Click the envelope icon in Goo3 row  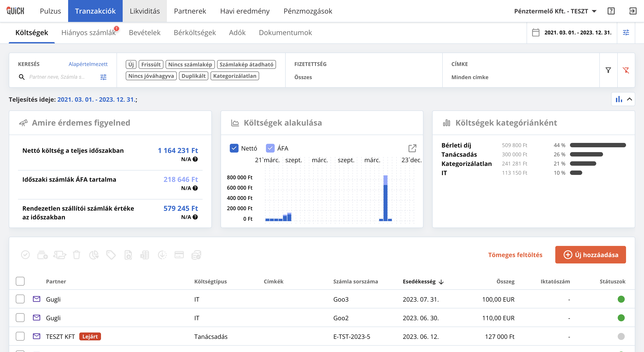[37, 299]
